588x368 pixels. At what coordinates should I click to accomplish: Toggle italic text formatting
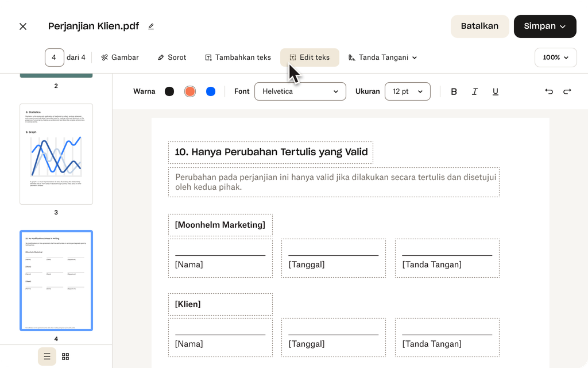474,91
